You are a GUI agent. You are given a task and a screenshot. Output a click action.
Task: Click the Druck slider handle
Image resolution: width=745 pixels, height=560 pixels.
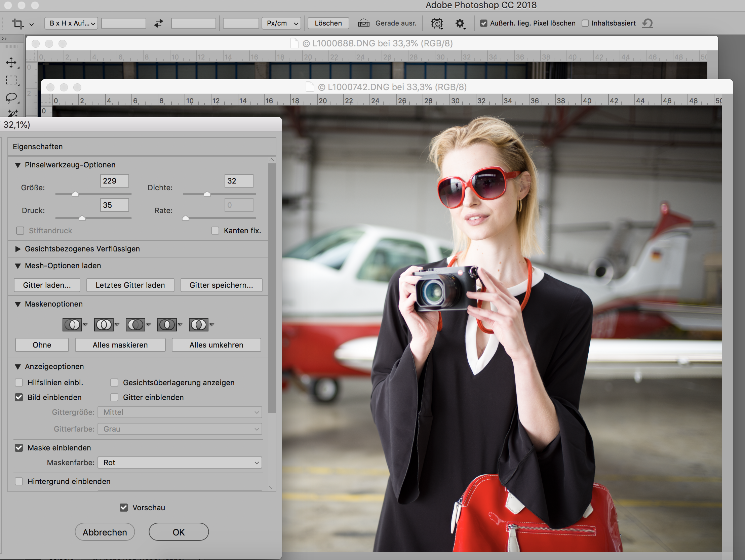82,218
